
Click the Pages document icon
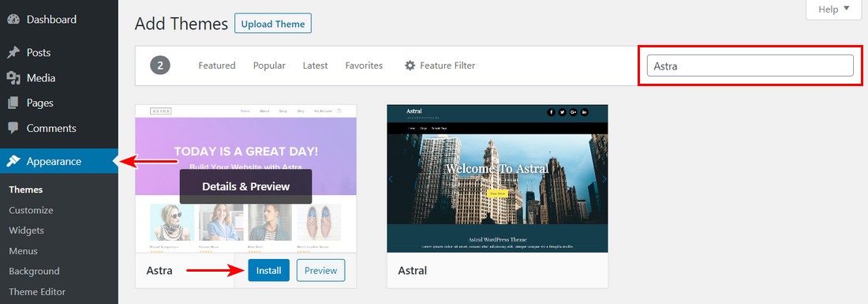tap(13, 103)
